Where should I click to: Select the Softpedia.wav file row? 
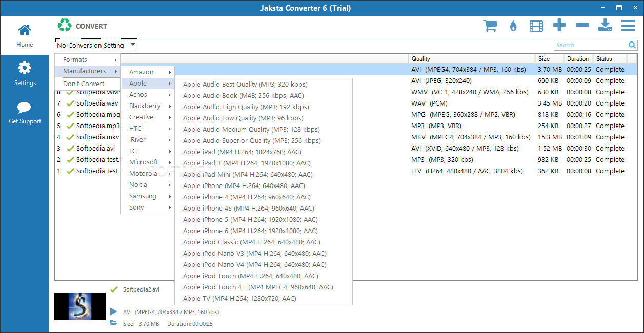(346, 103)
